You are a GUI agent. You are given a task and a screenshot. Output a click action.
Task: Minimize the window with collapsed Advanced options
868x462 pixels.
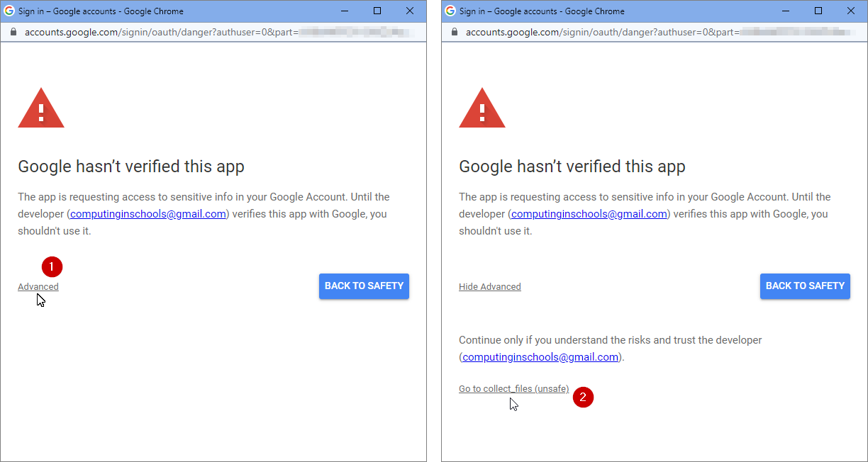[x=345, y=11]
